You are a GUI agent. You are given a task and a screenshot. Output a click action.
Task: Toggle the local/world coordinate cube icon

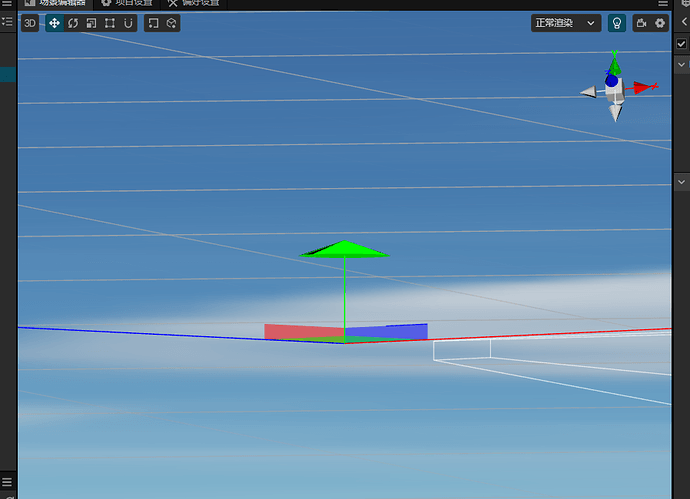[x=172, y=23]
